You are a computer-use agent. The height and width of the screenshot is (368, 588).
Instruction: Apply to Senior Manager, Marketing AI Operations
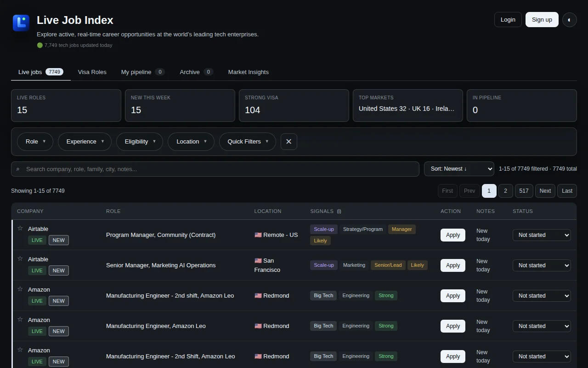453,265
